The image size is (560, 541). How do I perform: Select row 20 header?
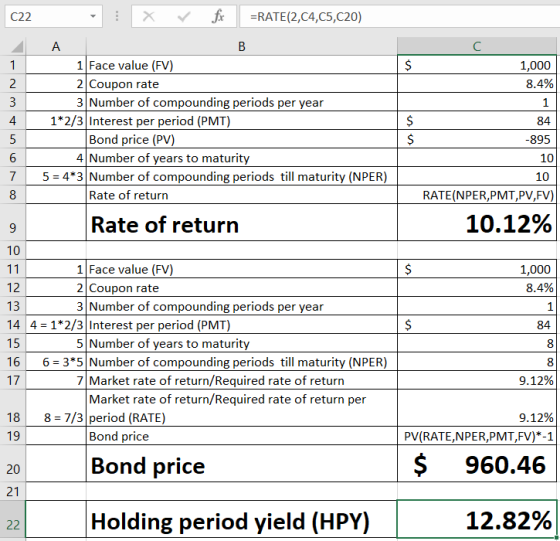[x=13, y=463]
